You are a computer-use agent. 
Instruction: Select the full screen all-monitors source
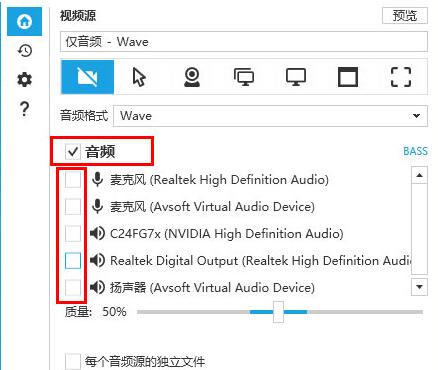244,77
